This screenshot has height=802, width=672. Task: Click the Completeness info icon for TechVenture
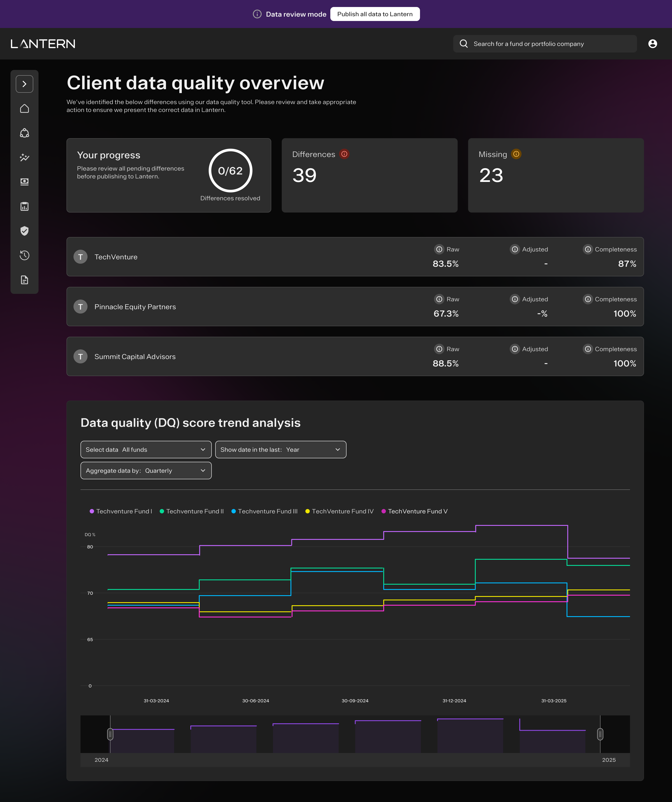tap(588, 249)
